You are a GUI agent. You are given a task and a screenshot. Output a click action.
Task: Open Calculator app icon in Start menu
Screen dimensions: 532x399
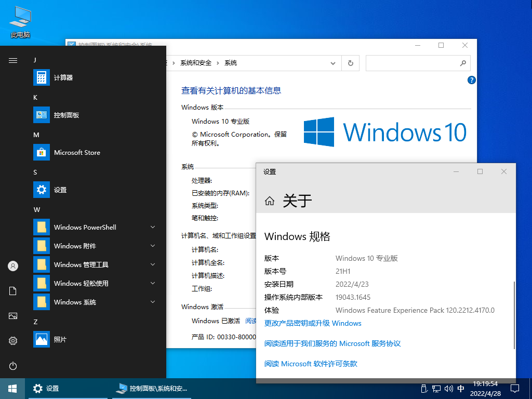(x=42, y=77)
